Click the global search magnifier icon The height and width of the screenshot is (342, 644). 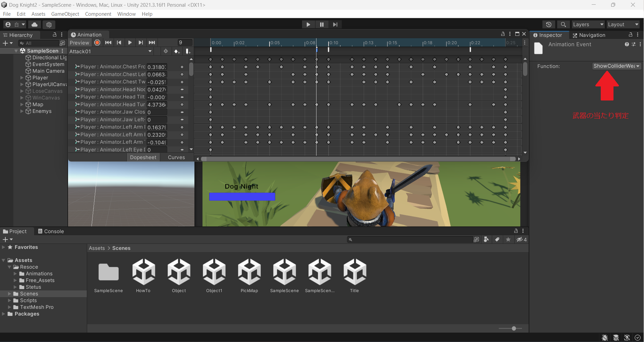pos(563,24)
